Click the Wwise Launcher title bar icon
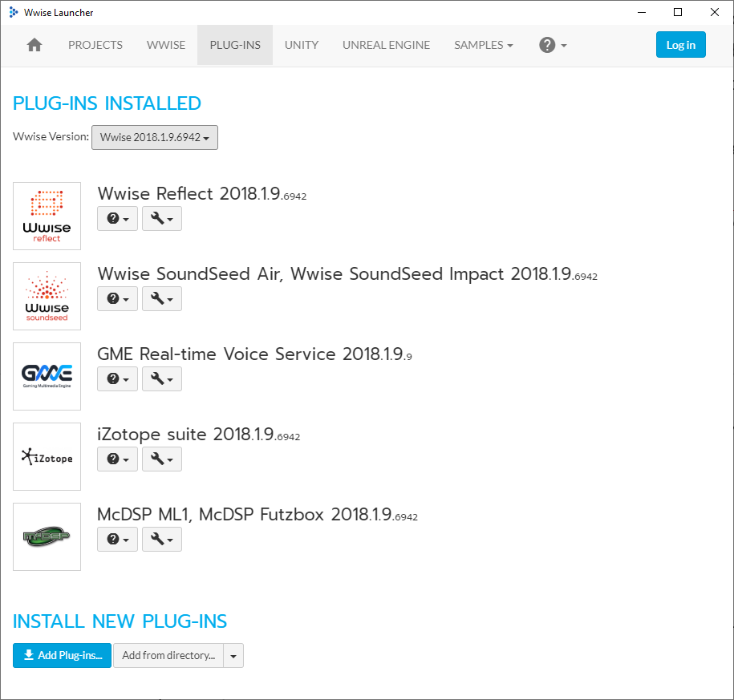 click(14, 13)
